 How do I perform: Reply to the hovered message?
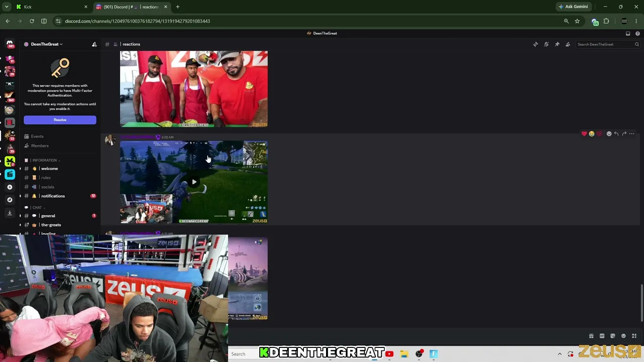click(x=616, y=134)
